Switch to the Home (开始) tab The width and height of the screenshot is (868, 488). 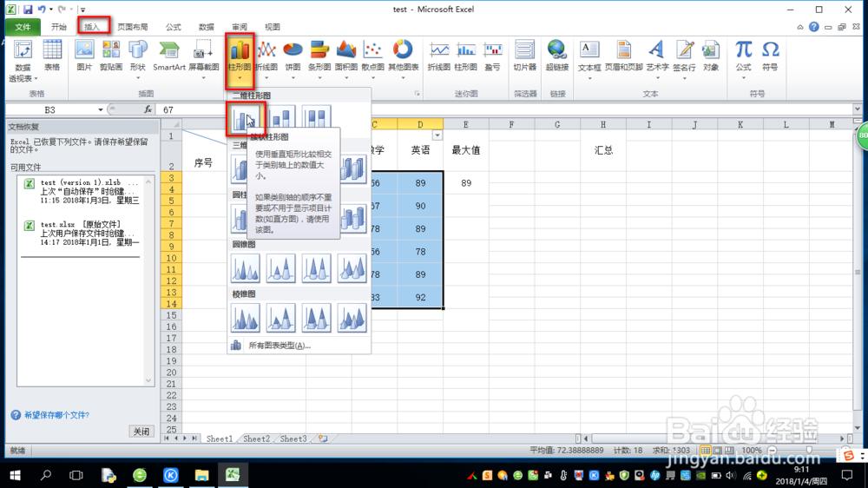click(59, 27)
